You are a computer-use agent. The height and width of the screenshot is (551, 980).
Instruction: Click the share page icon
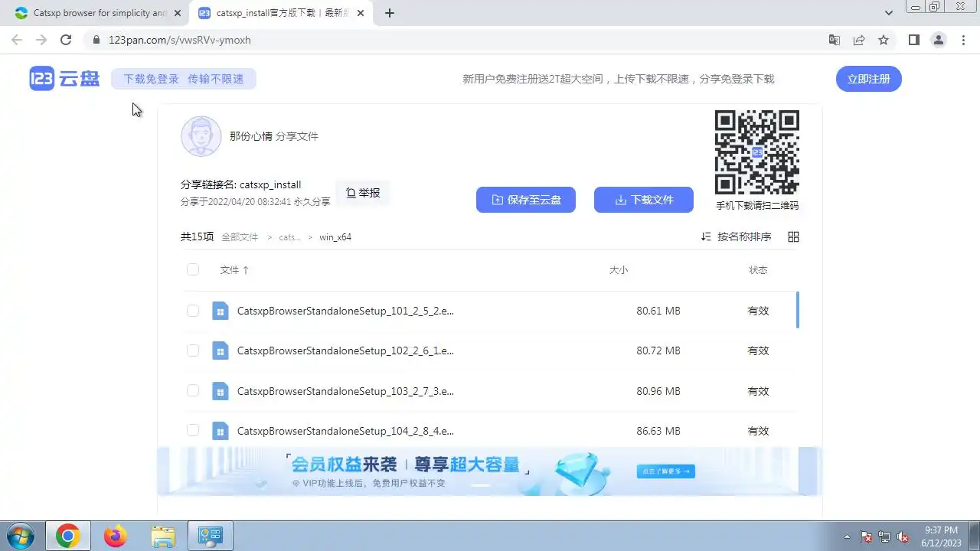click(x=859, y=40)
